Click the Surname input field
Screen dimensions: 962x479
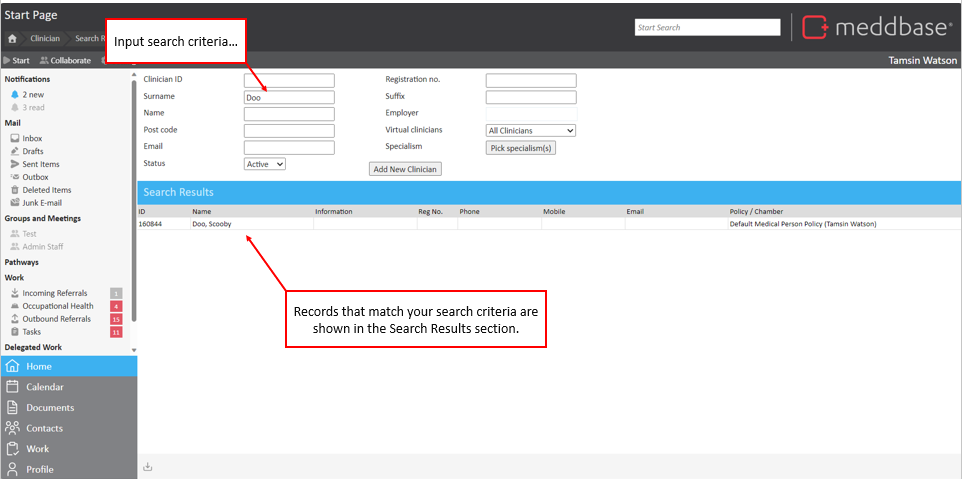click(289, 98)
